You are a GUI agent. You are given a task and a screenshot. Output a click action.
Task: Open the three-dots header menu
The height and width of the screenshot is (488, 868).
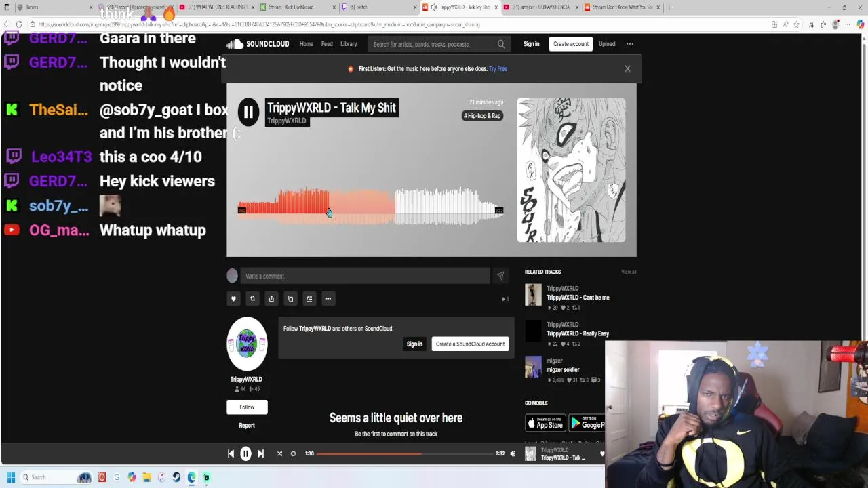(x=630, y=44)
